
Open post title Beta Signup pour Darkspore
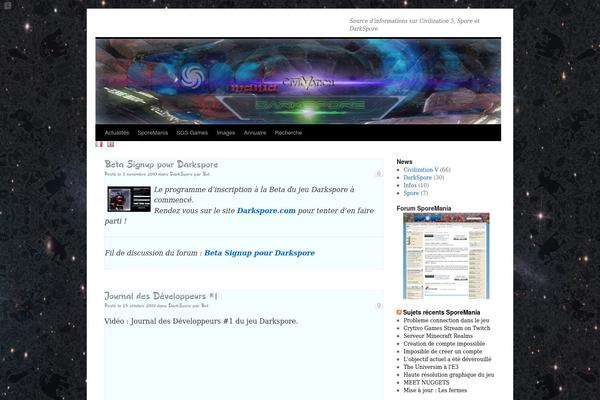coord(161,164)
